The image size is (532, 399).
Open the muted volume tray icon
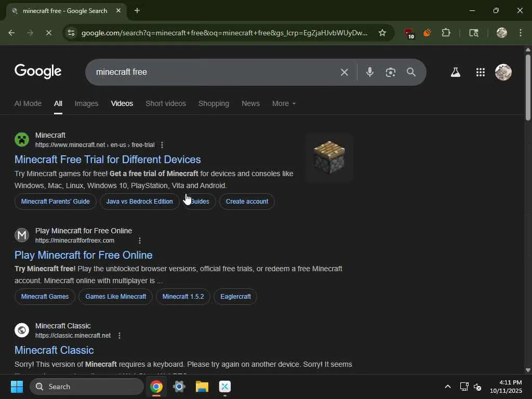(x=477, y=387)
